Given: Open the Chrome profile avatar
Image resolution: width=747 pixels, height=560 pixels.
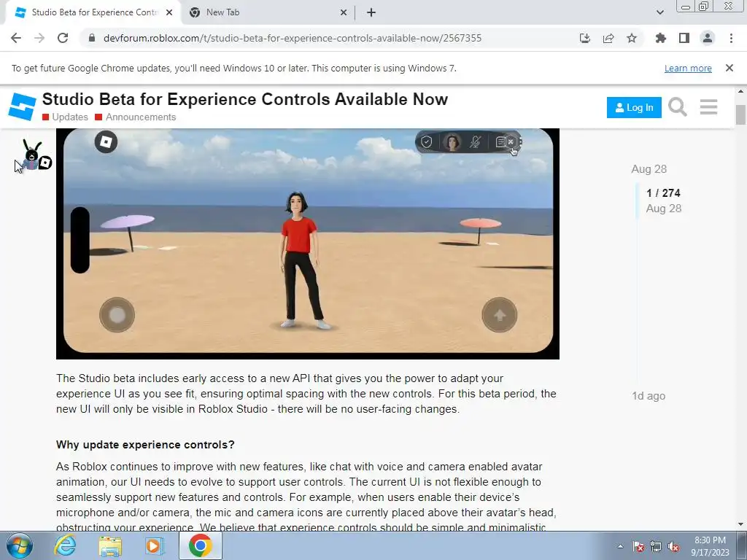Looking at the screenshot, I should 708,38.
